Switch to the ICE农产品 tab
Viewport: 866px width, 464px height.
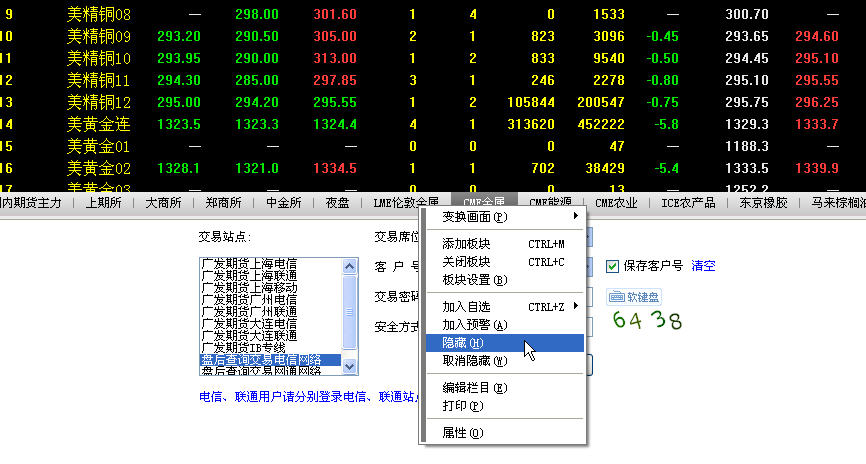pyautogui.click(x=688, y=203)
